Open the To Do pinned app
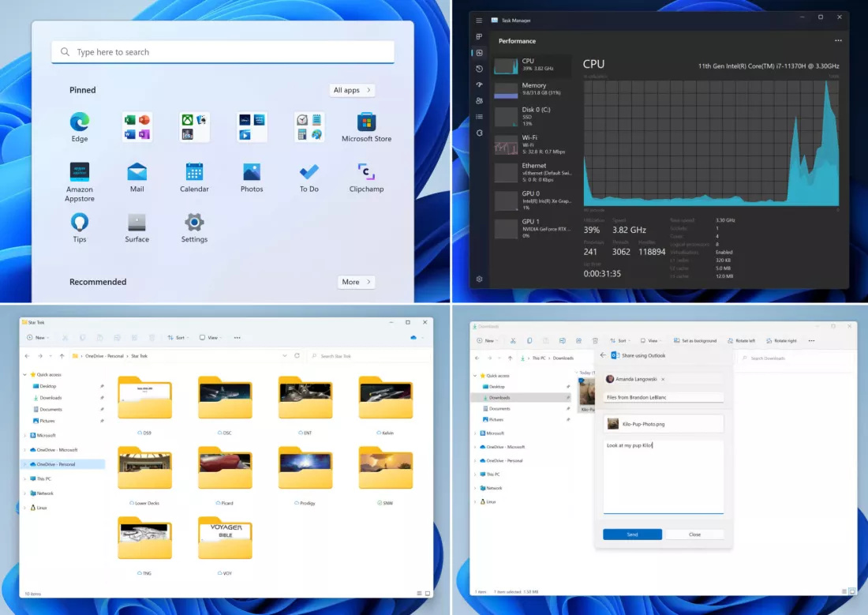 [x=309, y=178]
